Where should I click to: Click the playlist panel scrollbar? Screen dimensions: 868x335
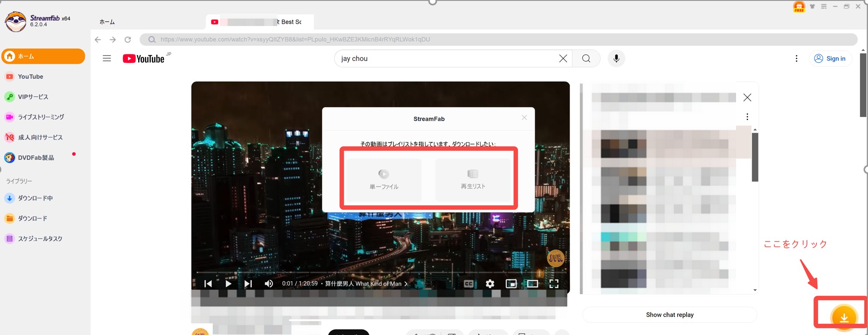point(755,157)
